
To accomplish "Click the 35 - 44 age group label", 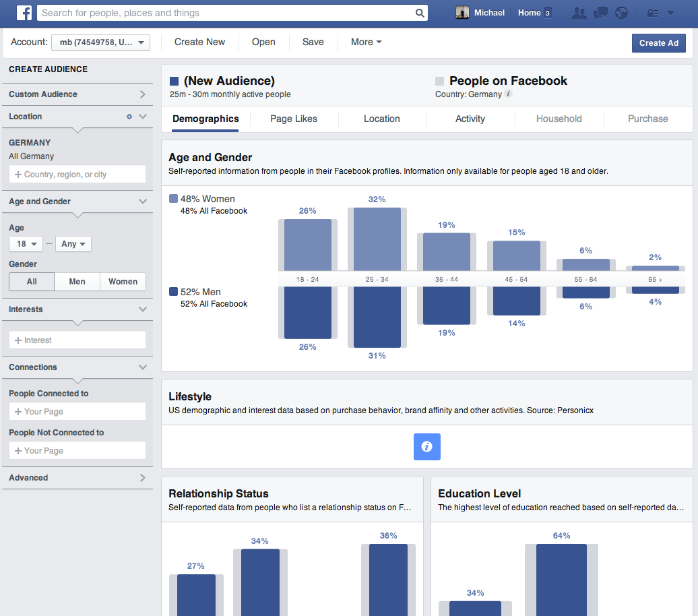I will pyautogui.click(x=447, y=279).
